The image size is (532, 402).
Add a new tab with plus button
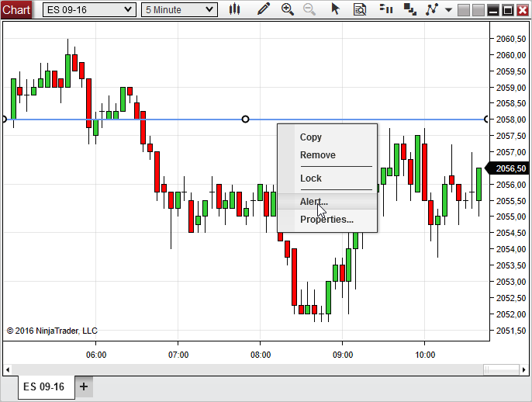(x=84, y=386)
